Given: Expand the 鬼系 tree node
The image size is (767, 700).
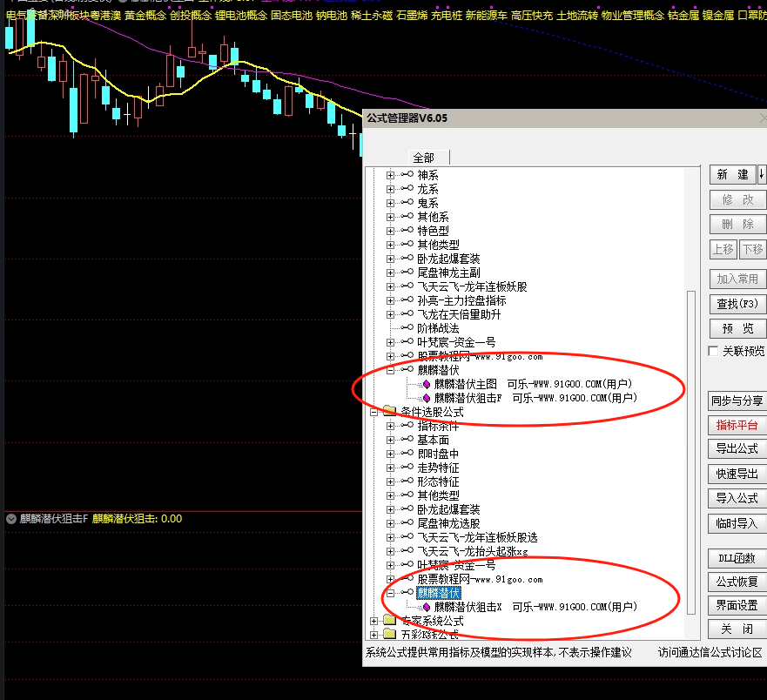Looking at the screenshot, I should [x=390, y=203].
